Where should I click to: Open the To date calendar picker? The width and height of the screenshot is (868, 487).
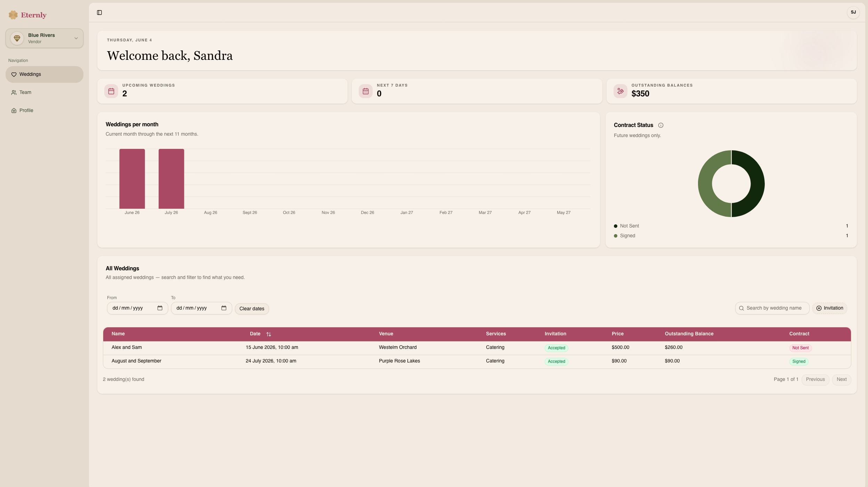224,308
